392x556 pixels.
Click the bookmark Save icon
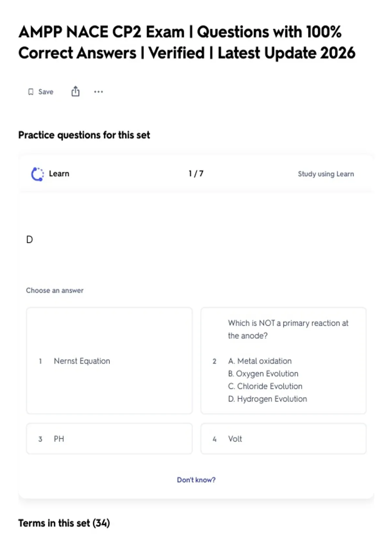(31, 92)
